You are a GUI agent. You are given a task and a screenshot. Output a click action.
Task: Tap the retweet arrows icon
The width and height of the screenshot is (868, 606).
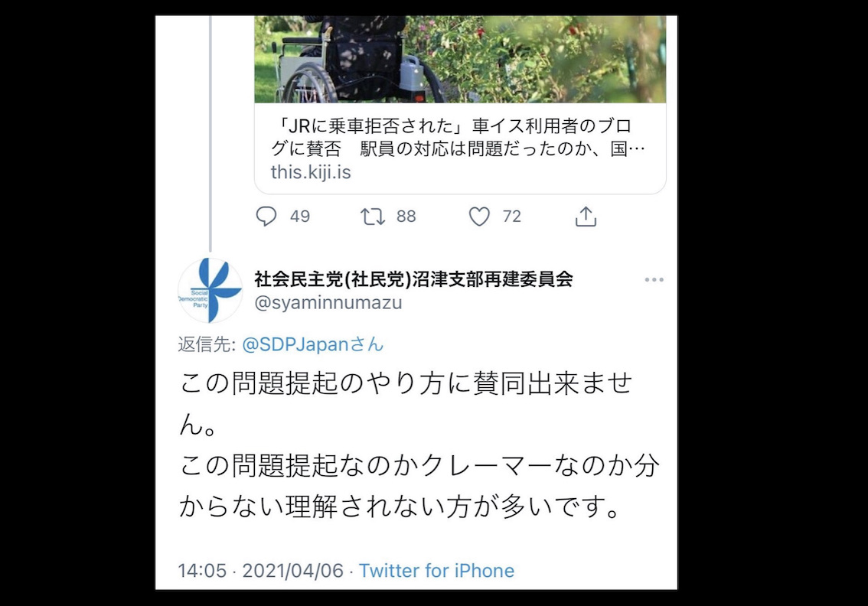coord(373,217)
